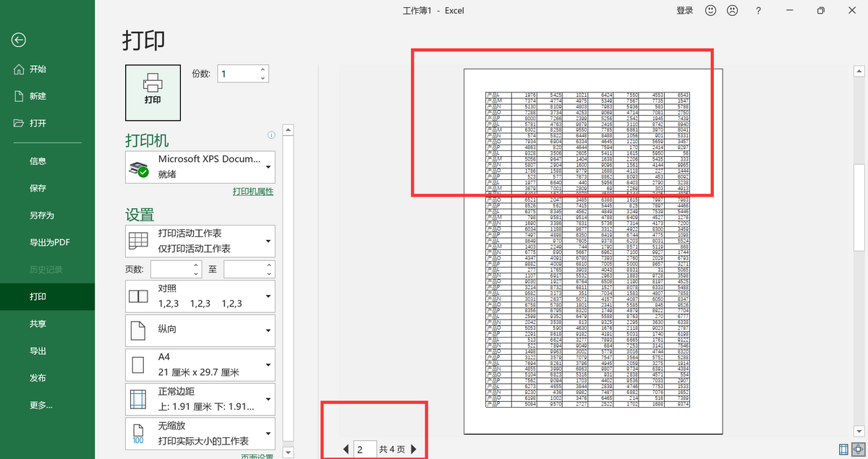The height and width of the screenshot is (459, 868).
Task: Click the large 打印 printer button
Action: coord(153,92)
